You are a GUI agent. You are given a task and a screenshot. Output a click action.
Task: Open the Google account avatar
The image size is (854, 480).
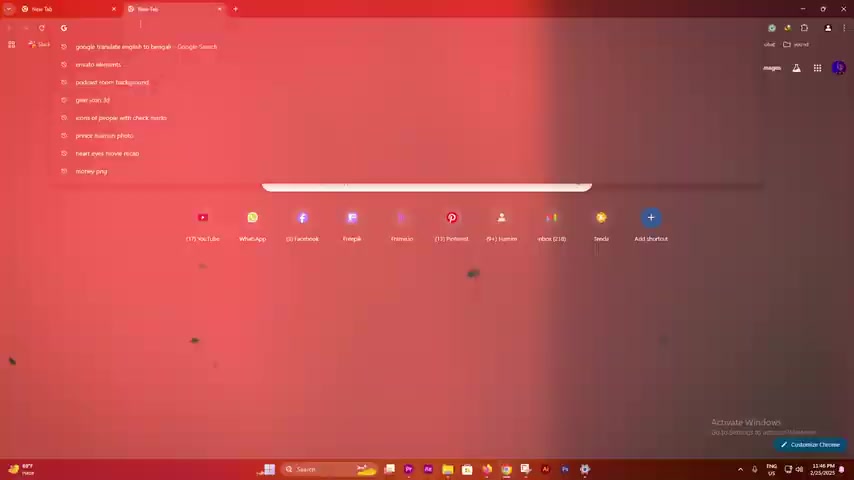click(x=839, y=68)
